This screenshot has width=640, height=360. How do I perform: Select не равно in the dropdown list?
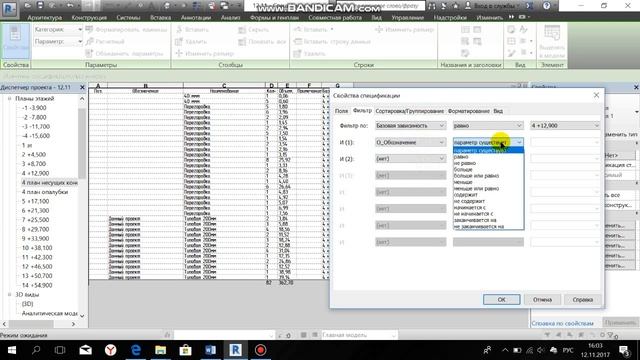pos(465,163)
